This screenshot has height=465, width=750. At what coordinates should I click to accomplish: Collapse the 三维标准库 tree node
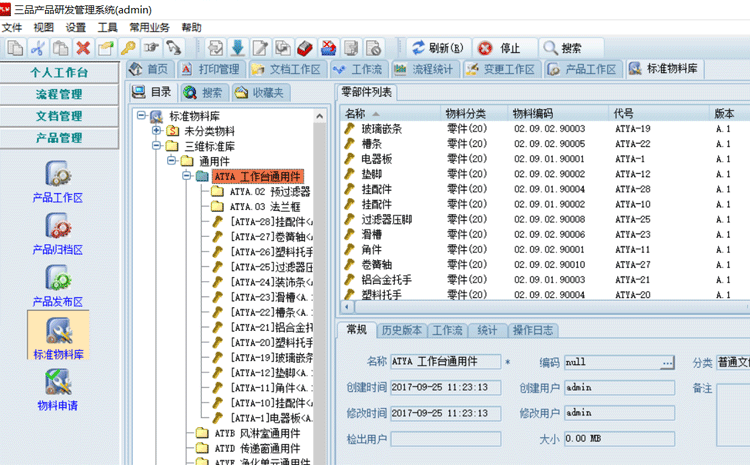pyautogui.click(x=157, y=146)
